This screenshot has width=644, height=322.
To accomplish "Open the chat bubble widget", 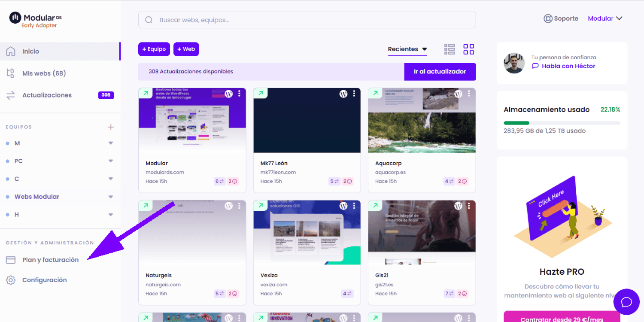I will [x=626, y=302].
